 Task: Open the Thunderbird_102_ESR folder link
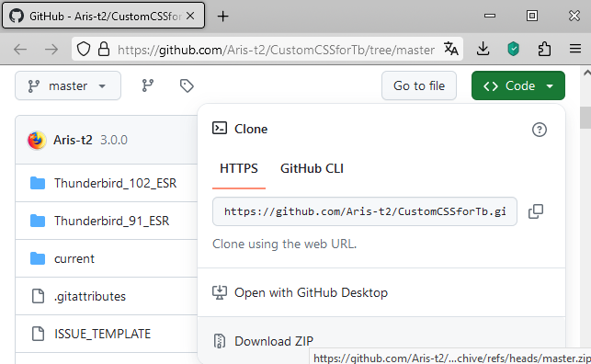(115, 183)
